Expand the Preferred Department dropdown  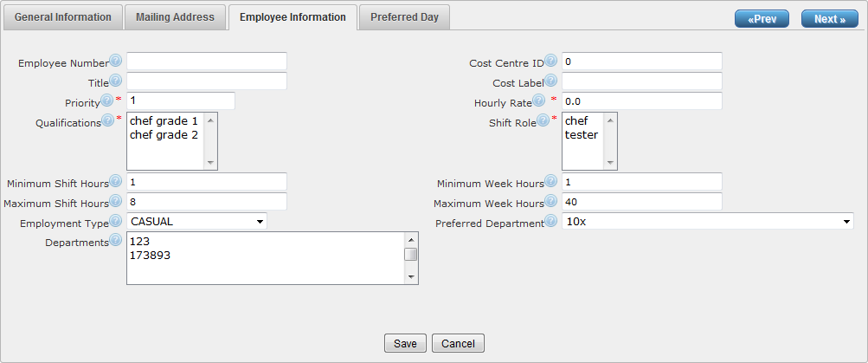(x=707, y=222)
